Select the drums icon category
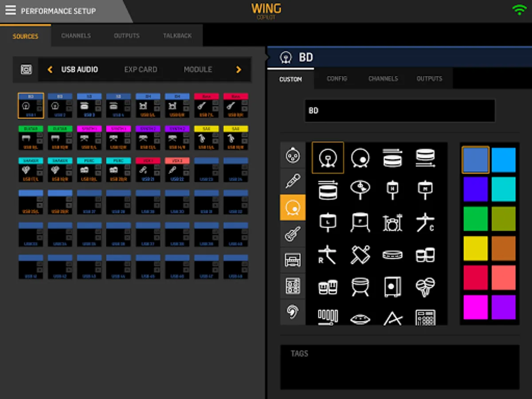Image resolution: width=532 pixels, height=399 pixels. 293,207
